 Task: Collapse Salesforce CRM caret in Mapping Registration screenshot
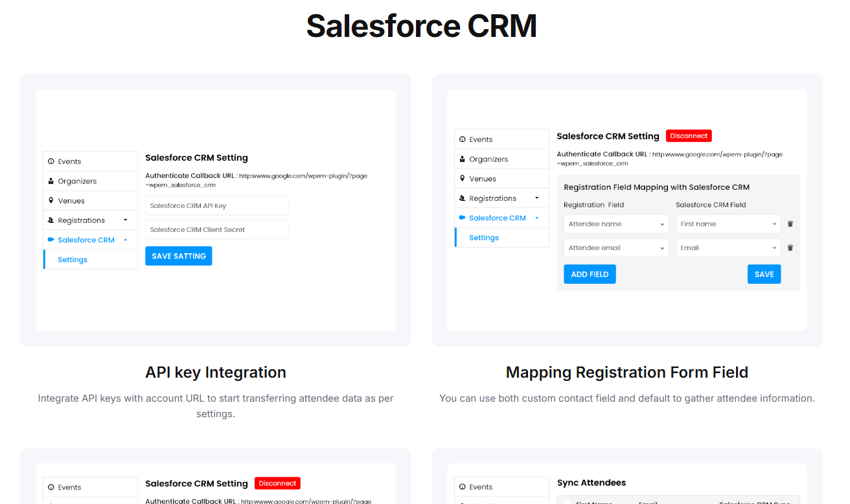pos(537,218)
